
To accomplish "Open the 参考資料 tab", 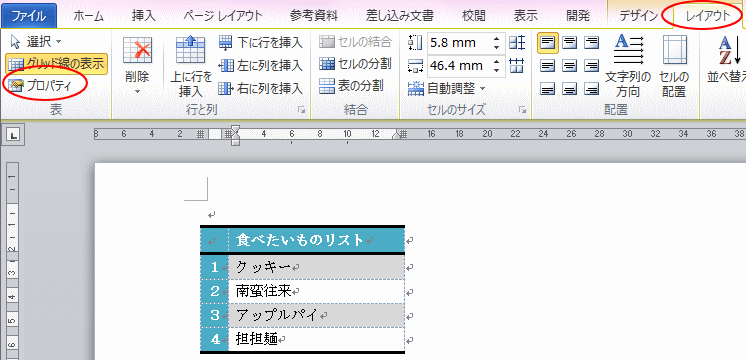I will (x=314, y=16).
